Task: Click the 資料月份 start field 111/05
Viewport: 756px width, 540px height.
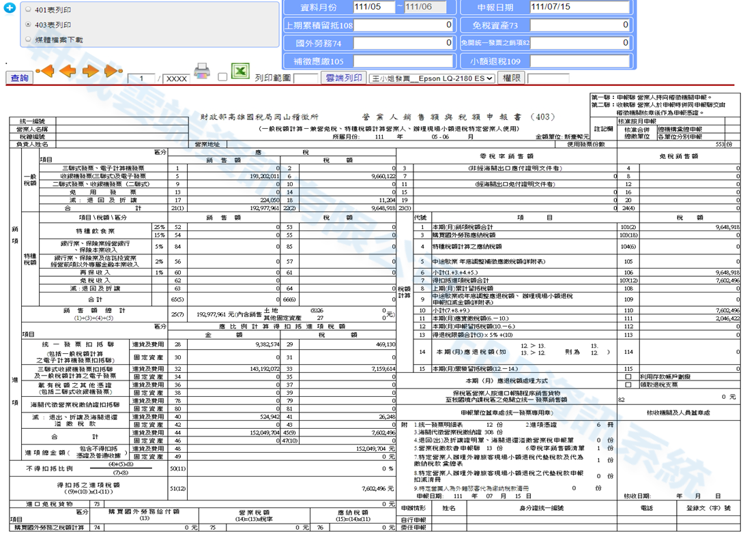Action: [374, 7]
